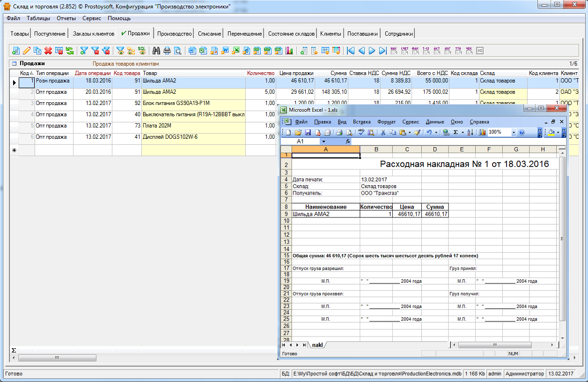Open Excel's Формат menu
Viewport: 588px width, 382px height.
coord(387,122)
